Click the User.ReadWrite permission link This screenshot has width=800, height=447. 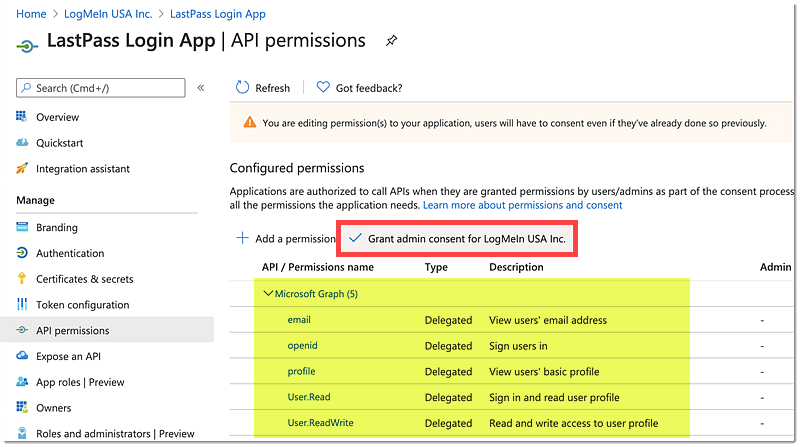320,423
